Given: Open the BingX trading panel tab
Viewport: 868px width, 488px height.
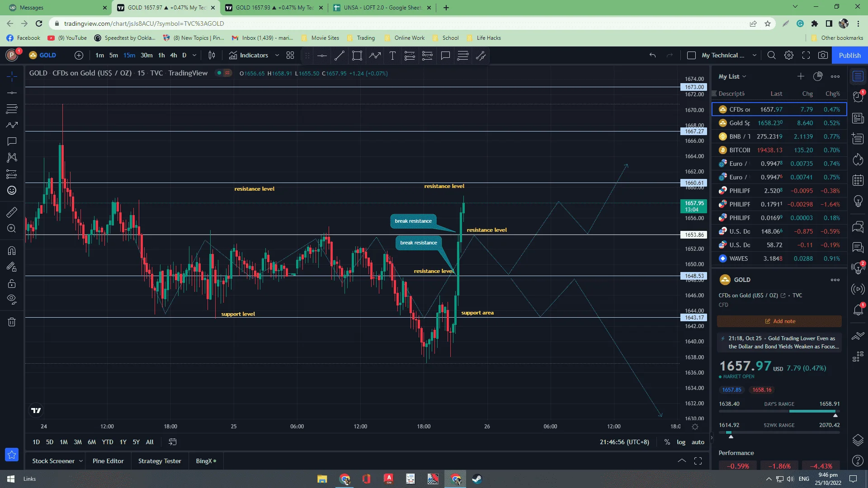Looking at the screenshot, I should coord(206,461).
